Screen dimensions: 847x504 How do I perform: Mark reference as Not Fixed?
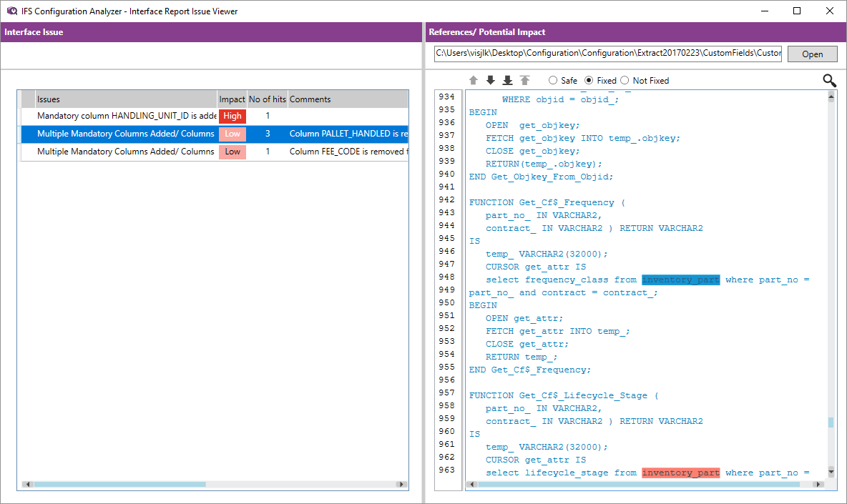tap(625, 81)
